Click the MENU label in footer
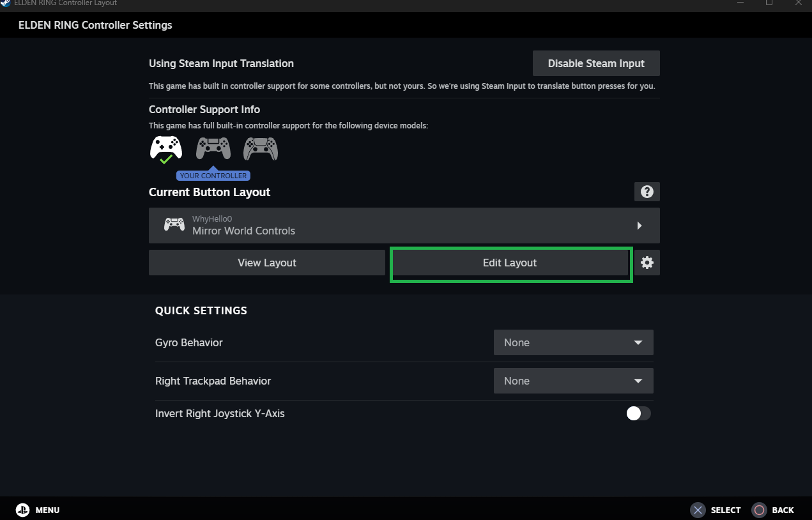This screenshot has width=812, height=520. point(47,510)
